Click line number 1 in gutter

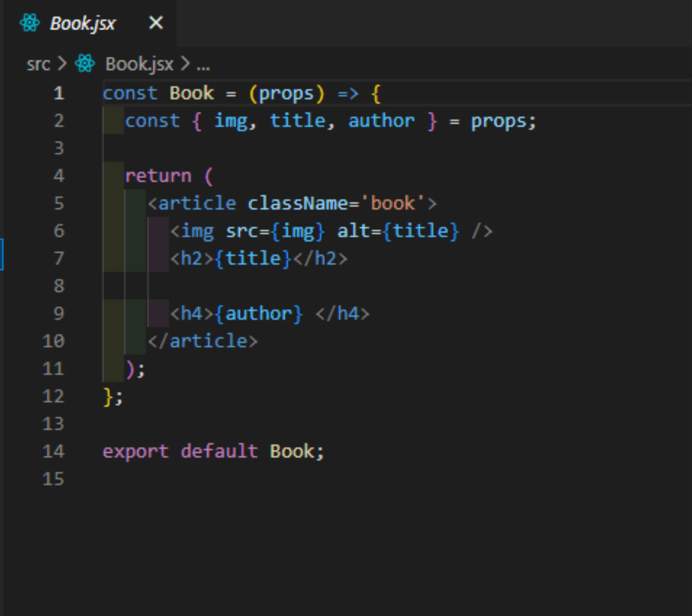click(59, 93)
